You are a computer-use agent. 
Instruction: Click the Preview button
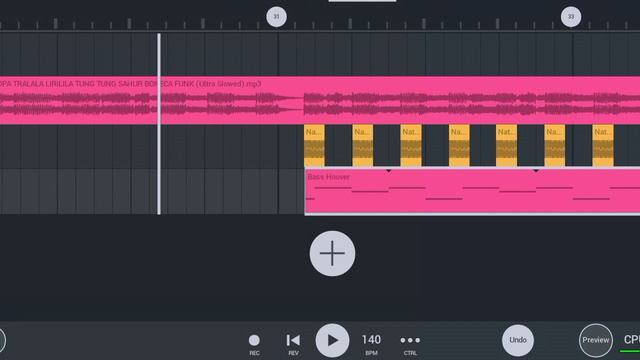(x=596, y=340)
